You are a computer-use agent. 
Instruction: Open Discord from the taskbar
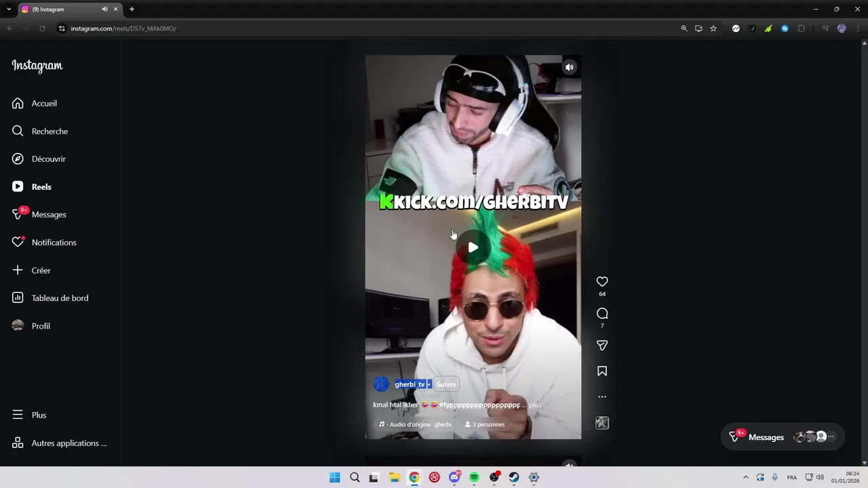pyautogui.click(x=454, y=477)
